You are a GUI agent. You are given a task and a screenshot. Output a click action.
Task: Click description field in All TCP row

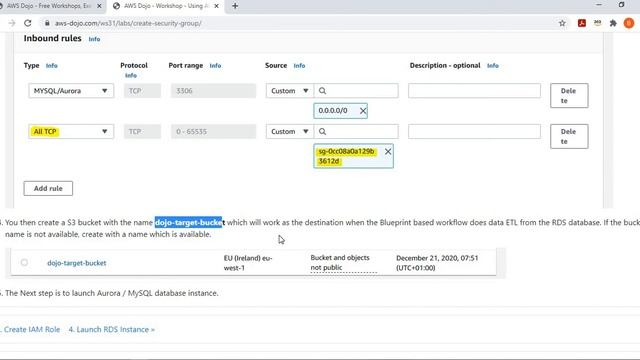(x=474, y=131)
